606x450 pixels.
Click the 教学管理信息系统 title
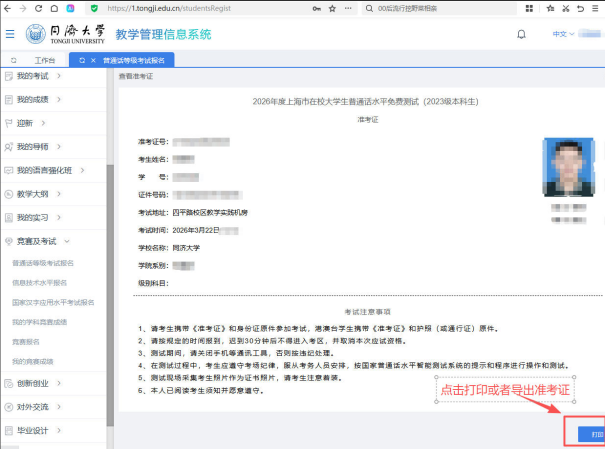click(x=163, y=34)
